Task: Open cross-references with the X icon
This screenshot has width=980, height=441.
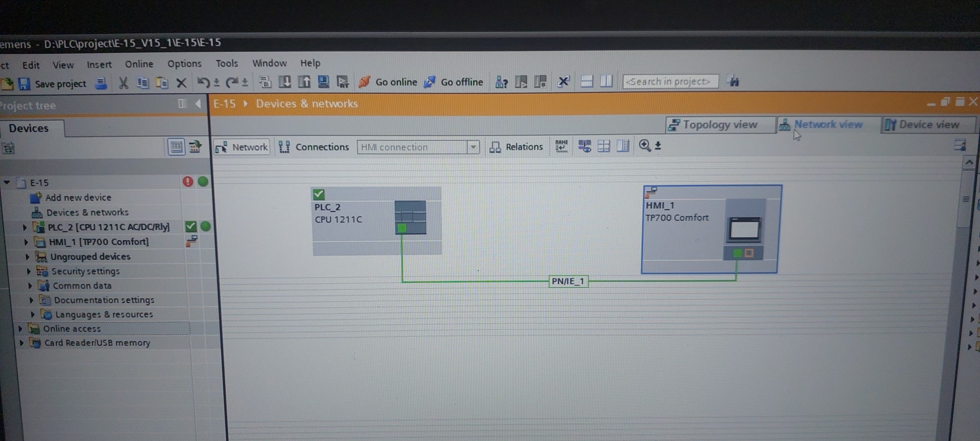Action: click(563, 82)
